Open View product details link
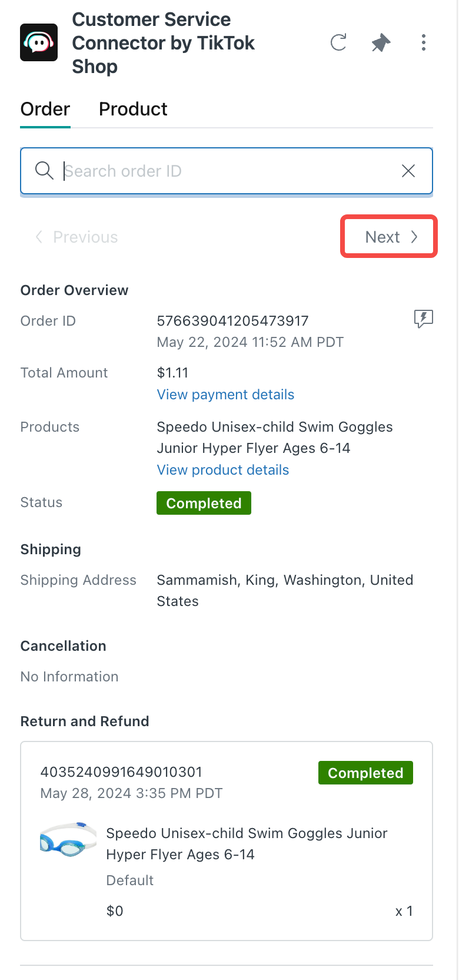Image resolution: width=459 pixels, height=980 pixels. coord(223,470)
